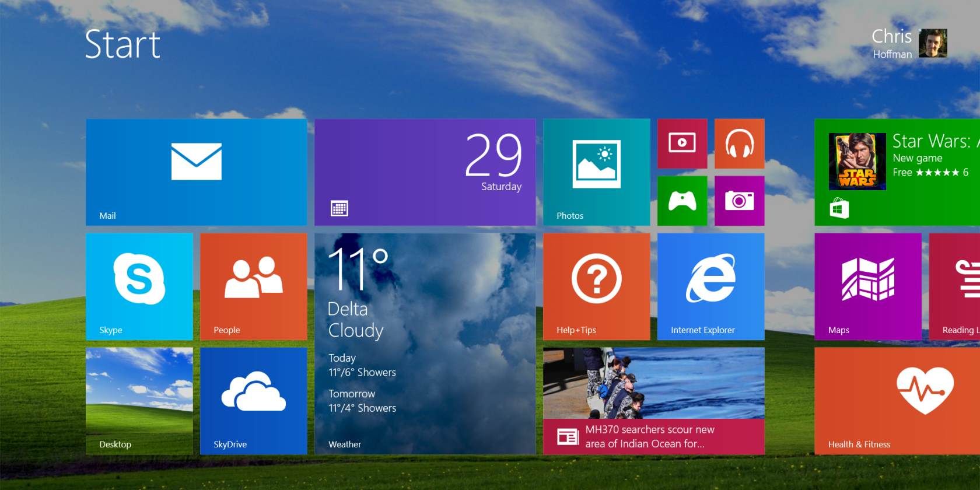Open the Calendar tile showing 29 Saturday
Image resolution: width=980 pixels, height=490 pixels.
click(x=425, y=172)
